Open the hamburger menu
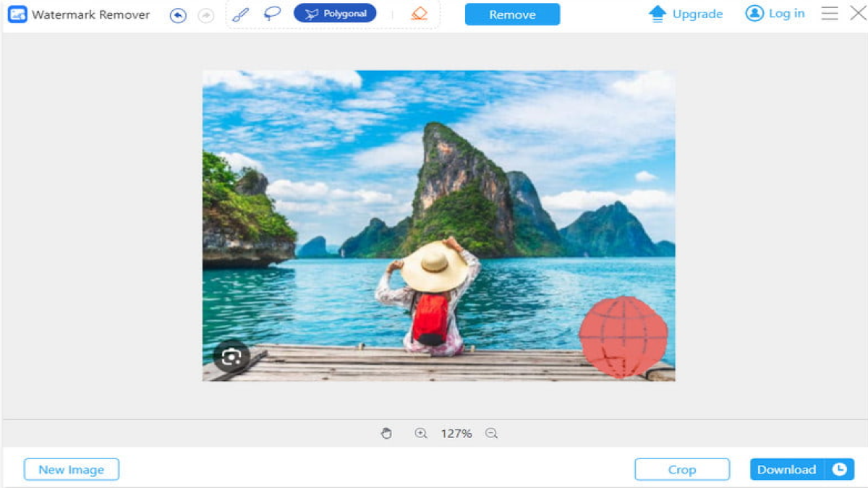Image resolution: width=868 pixels, height=488 pixels. (x=830, y=13)
